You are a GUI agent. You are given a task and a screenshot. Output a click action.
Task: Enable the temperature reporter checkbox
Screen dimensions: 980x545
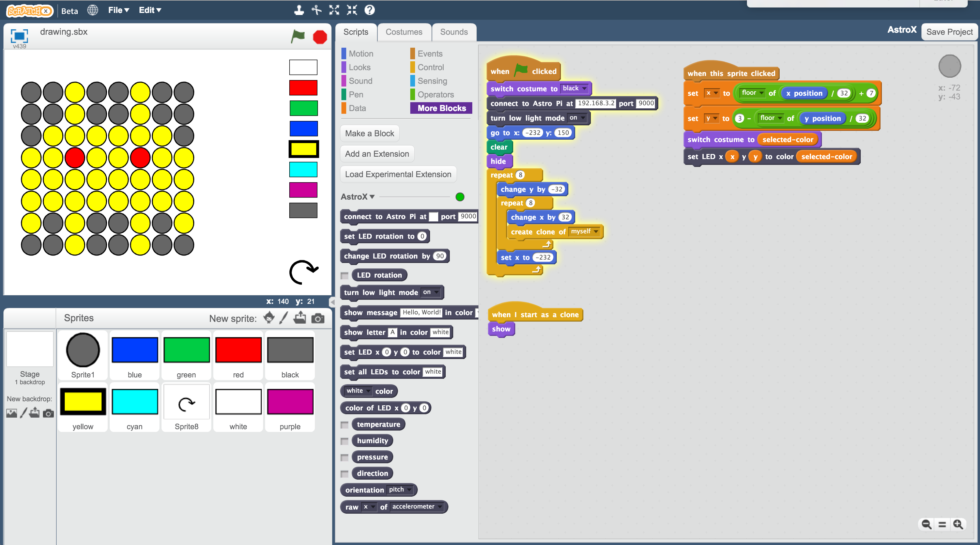345,424
